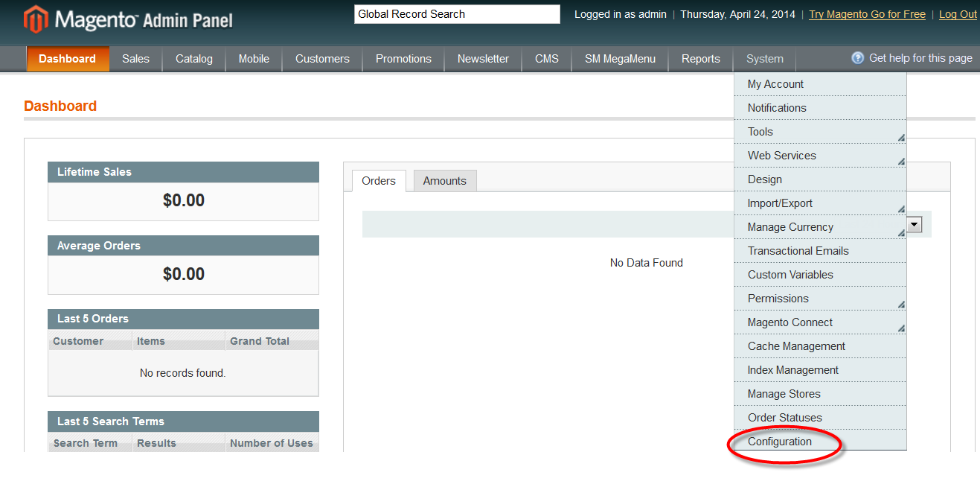The height and width of the screenshot is (487, 980).
Task: Click the Lifetime Sales panel header
Action: [183, 172]
